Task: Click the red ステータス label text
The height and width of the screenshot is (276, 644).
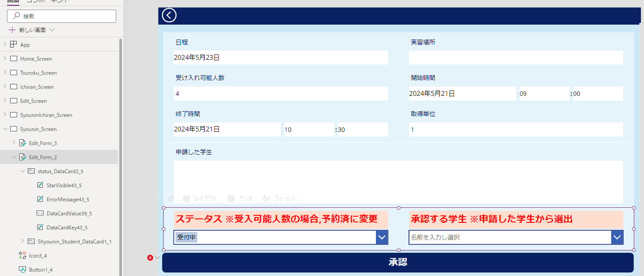Action: click(276, 219)
